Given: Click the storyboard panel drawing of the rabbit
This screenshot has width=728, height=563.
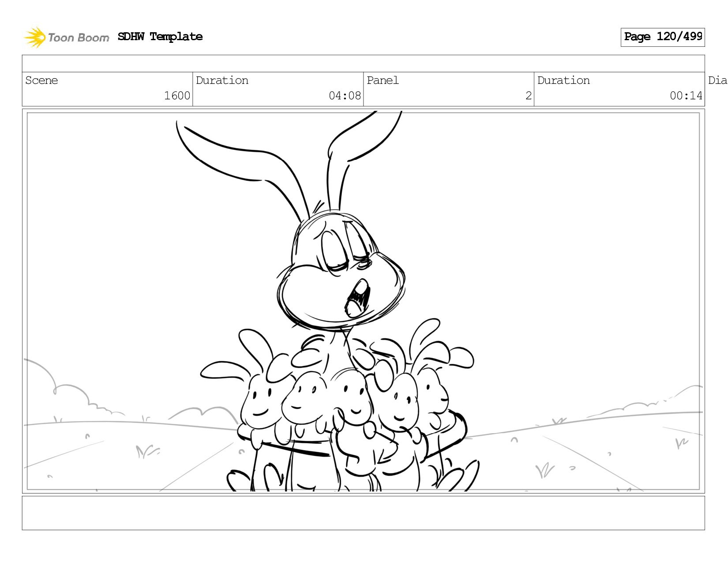Looking at the screenshot, I should click(x=363, y=301).
